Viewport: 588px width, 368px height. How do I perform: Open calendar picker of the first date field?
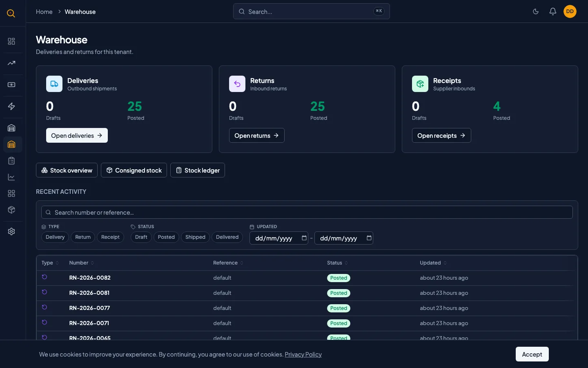tap(304, 238)
